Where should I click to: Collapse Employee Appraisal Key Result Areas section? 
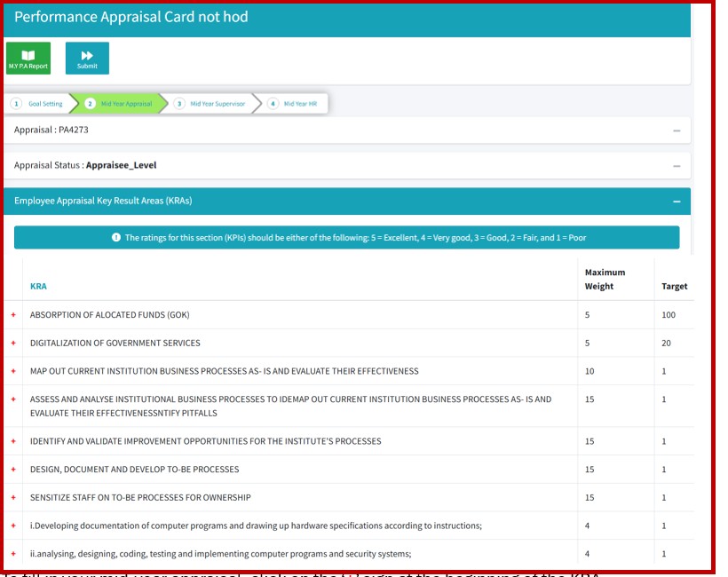click(x=677, y=202)
